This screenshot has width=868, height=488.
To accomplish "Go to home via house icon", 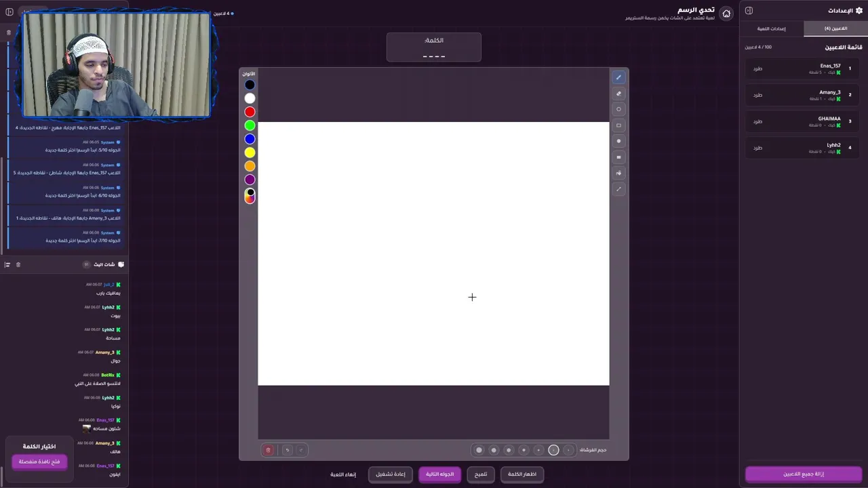I will [726, 14].
